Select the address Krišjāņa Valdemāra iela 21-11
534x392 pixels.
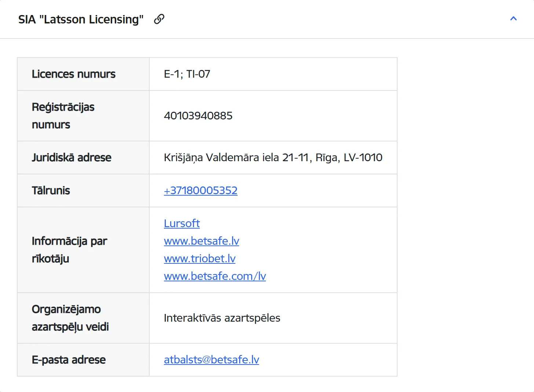(236, 158)
